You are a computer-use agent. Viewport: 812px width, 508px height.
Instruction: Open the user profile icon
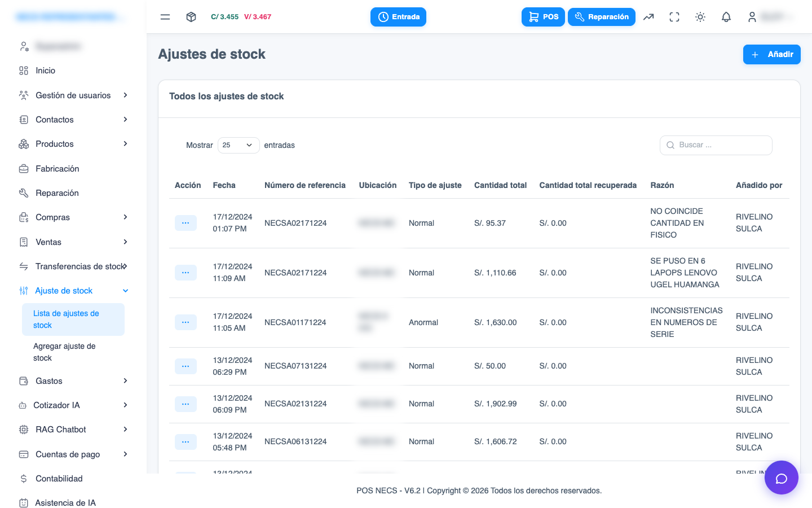[752, 17]
